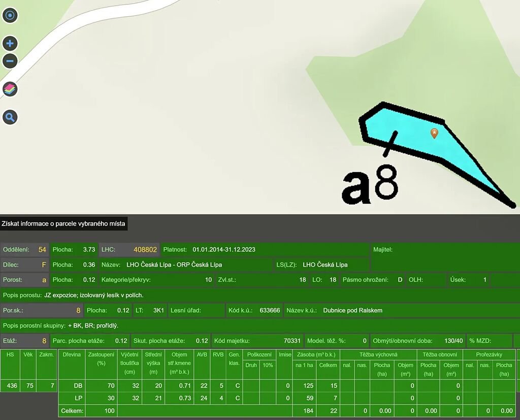The height and width of the screenshot is (420, 520).
Task: Zoom in with the plus button
Action: [10, 43]
